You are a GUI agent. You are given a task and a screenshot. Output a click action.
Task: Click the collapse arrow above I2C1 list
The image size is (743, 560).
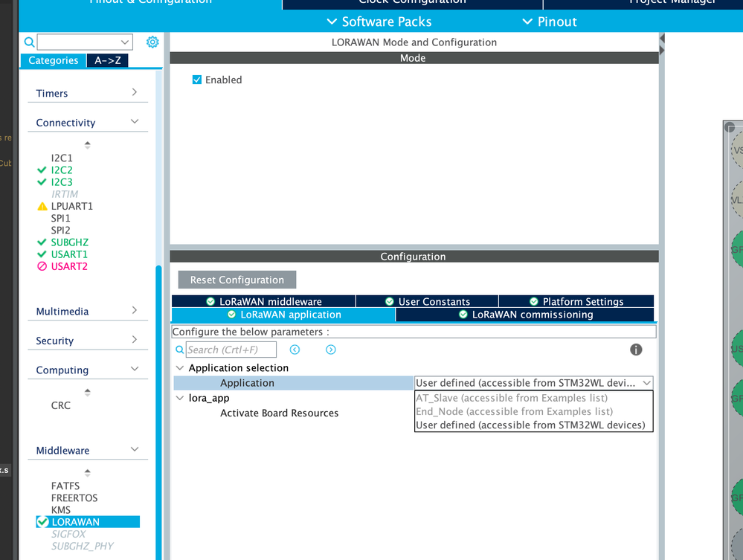87,144
